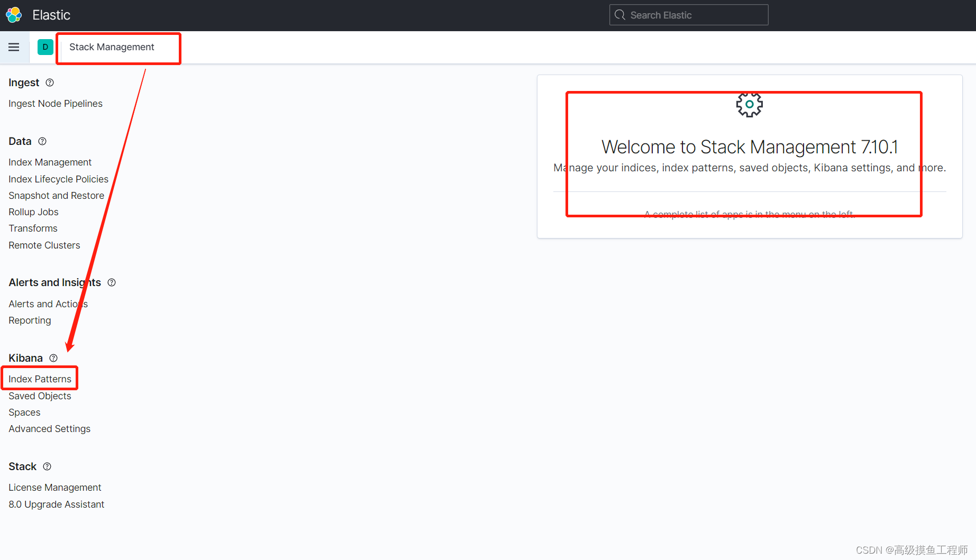Screen dimensions: 976x560
Task: Open License Management
Action: 54,488
